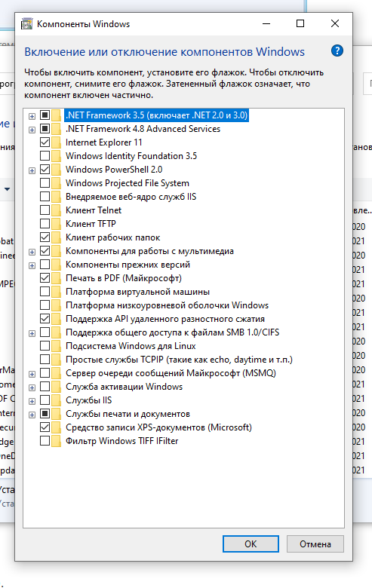Click folder icon beside Фильтр Windows TIFF IFilter

pyautogui.click(x=57, y=441)
